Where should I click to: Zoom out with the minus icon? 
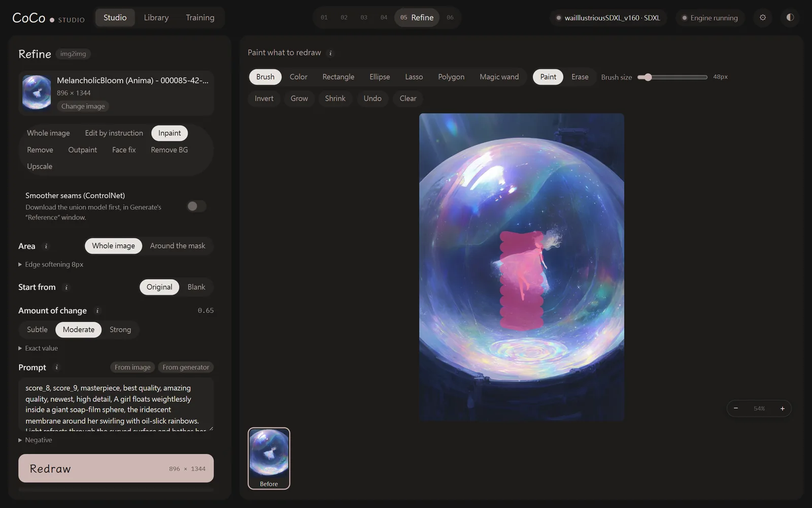(736, 408)
